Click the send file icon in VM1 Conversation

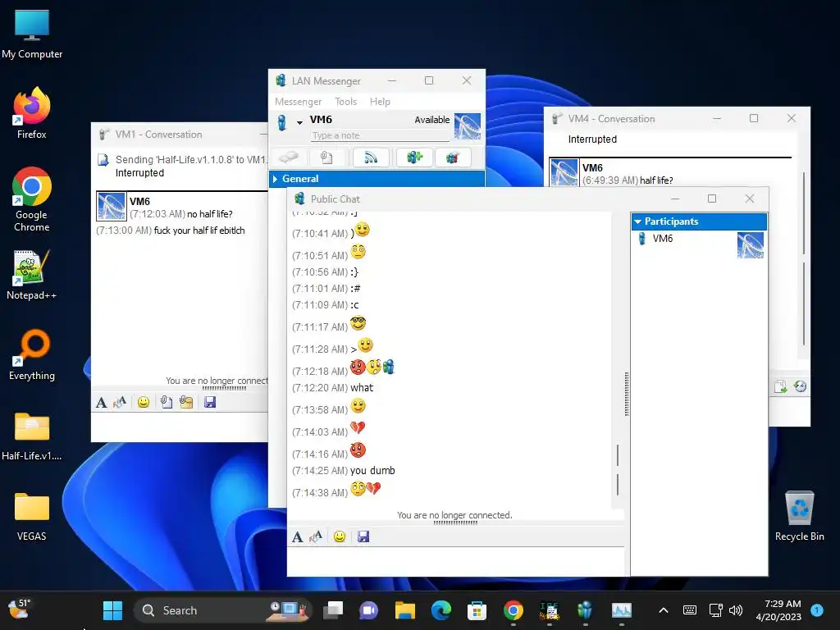point(167,402)
